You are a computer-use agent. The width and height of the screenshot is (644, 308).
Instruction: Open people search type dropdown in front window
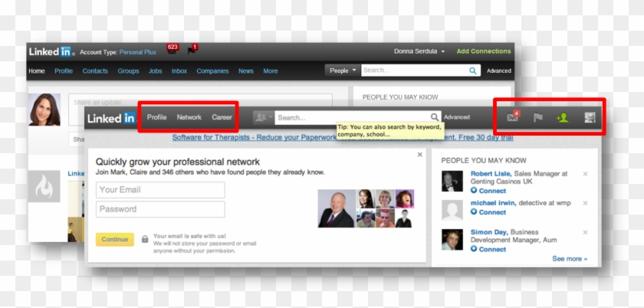pyautogui.click(x=263, y=117)
